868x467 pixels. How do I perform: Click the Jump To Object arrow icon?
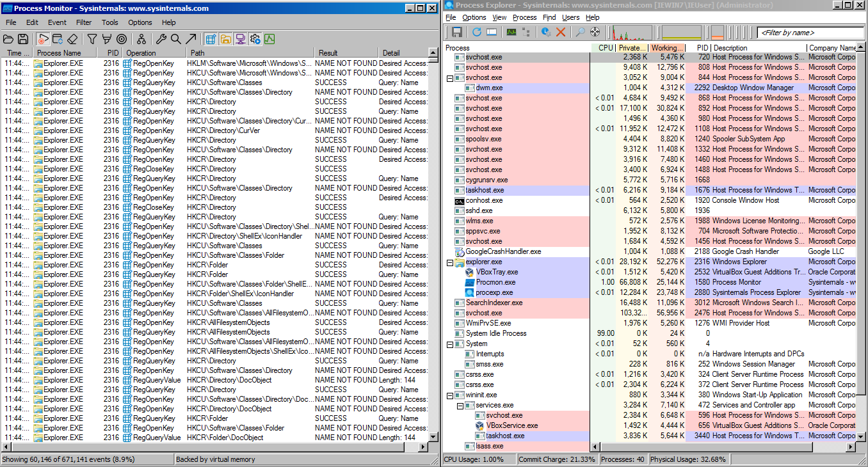point(191,39)
